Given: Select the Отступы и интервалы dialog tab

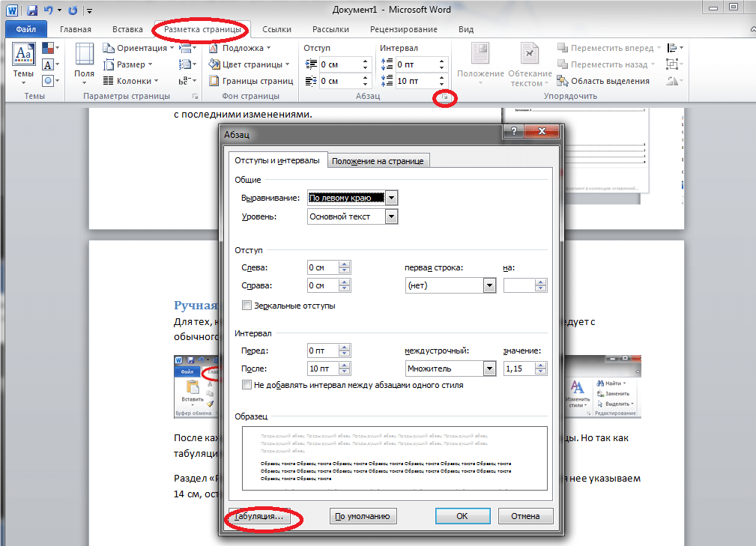Looking at the screenshot, I should 277,160.
